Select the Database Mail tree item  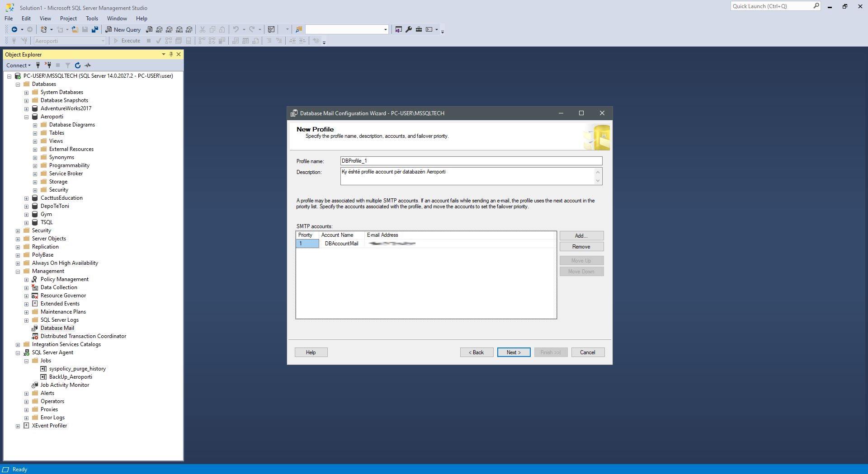coord(57,328)
